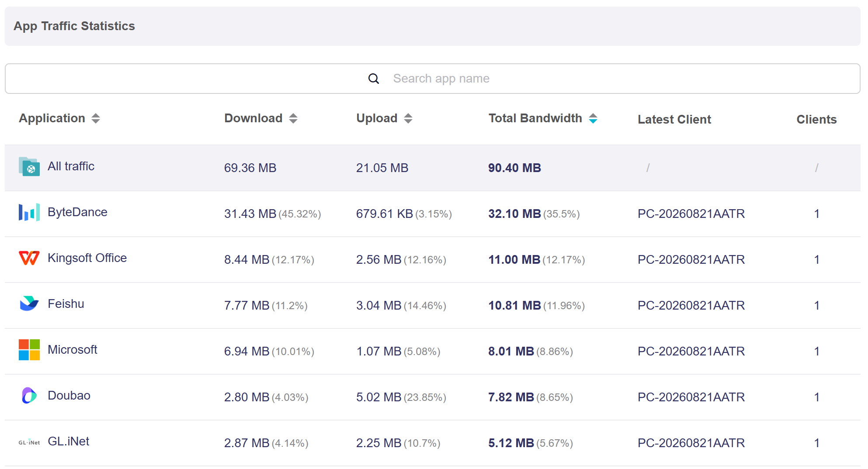The width and height of the screenshot is (868, 469).
Task: Click total bandwidth 90.40 MB
Action: pyautogui.click(x=515, y=168)
